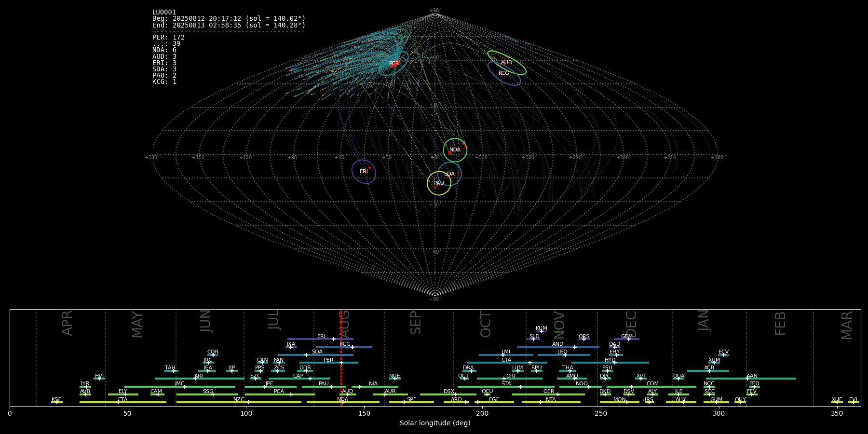Click the COM shower label in timeline
The image size is (868, 434).
tap(653, 384)
